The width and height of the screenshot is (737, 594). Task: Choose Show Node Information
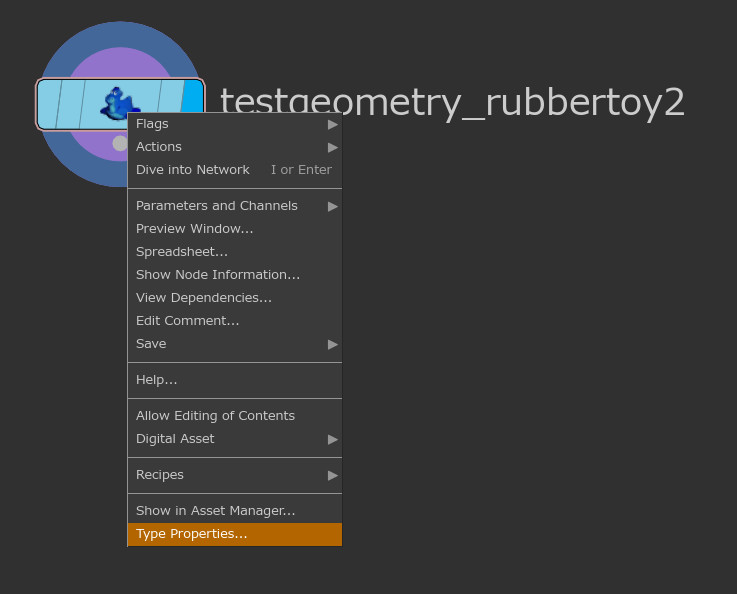218,275
